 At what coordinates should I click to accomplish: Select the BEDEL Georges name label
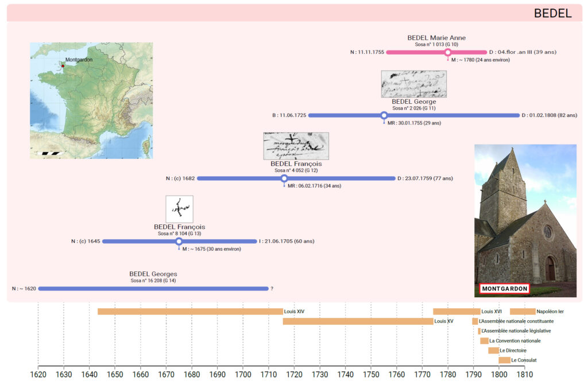pos(153,274)
